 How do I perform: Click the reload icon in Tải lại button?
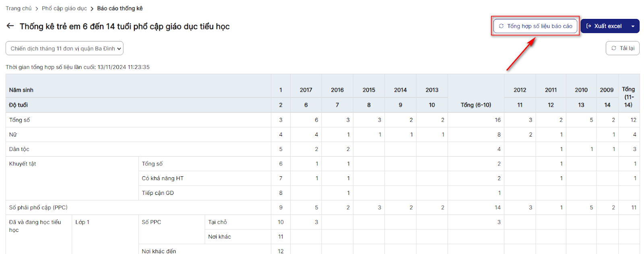614,48
